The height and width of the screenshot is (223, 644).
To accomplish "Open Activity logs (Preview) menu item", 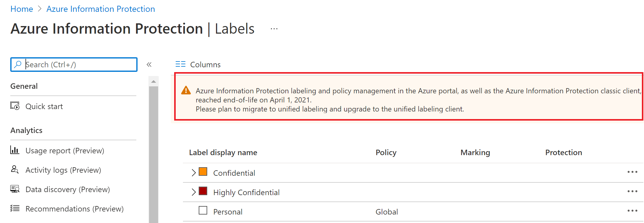I will 63,170.
